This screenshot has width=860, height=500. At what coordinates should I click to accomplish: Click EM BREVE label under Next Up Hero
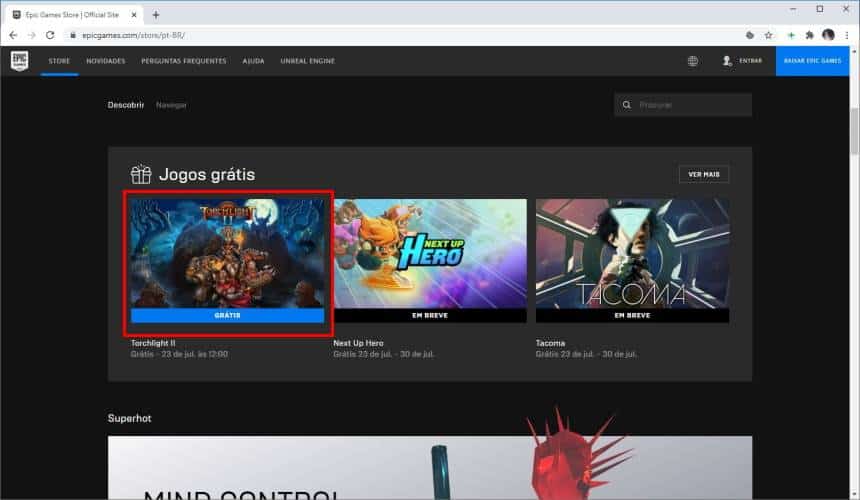coord(430,315)
